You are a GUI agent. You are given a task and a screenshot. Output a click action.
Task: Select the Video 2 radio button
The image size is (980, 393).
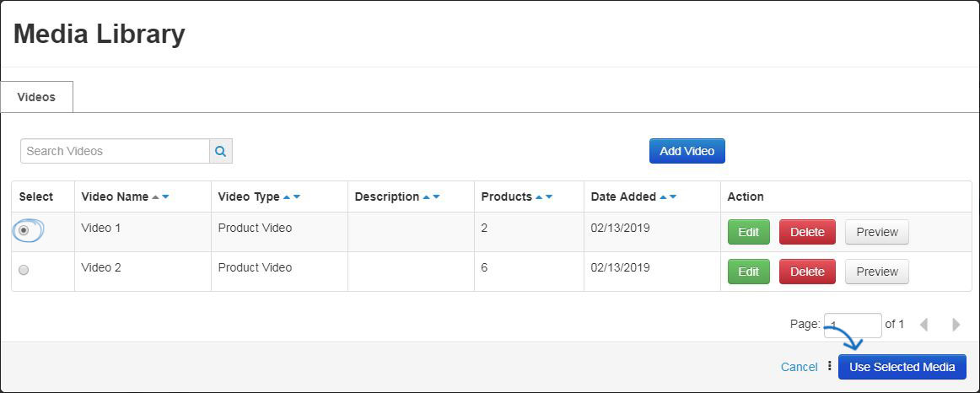click(24, 270)
